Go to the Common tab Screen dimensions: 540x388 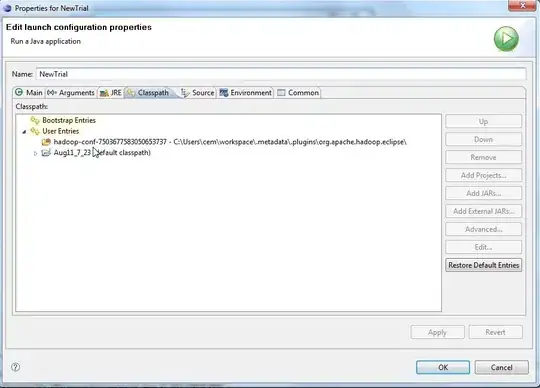[x=298, y=93]
